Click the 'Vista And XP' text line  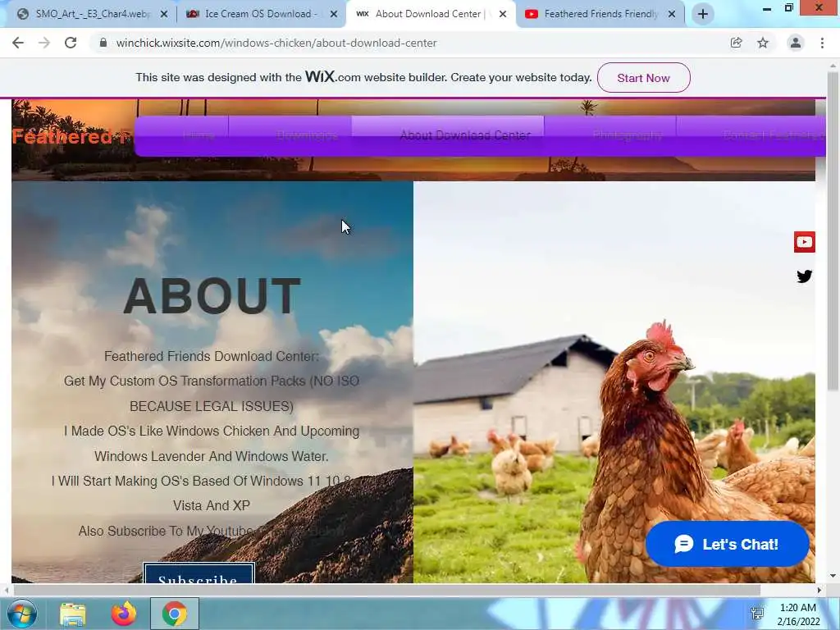click(x=212, y=505)
